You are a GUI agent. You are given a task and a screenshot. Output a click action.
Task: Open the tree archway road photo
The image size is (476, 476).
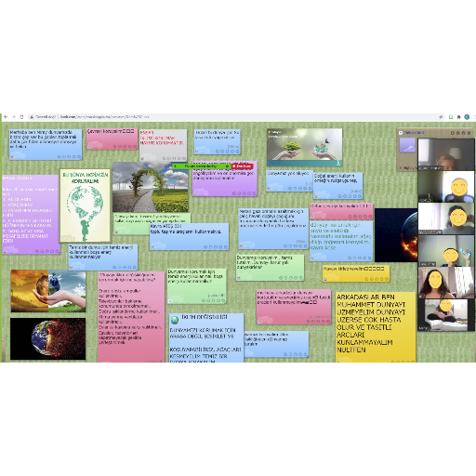(151, 187)
